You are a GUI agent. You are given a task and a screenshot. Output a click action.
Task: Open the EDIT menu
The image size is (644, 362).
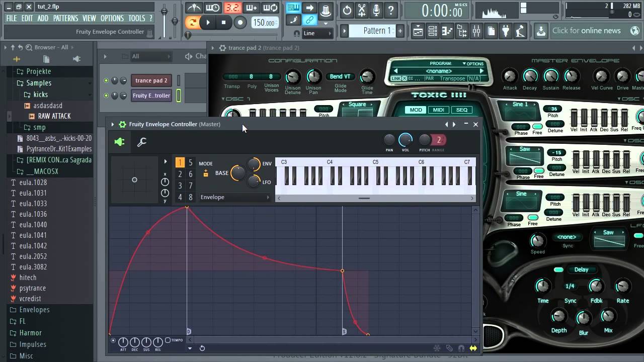[27, 18]
